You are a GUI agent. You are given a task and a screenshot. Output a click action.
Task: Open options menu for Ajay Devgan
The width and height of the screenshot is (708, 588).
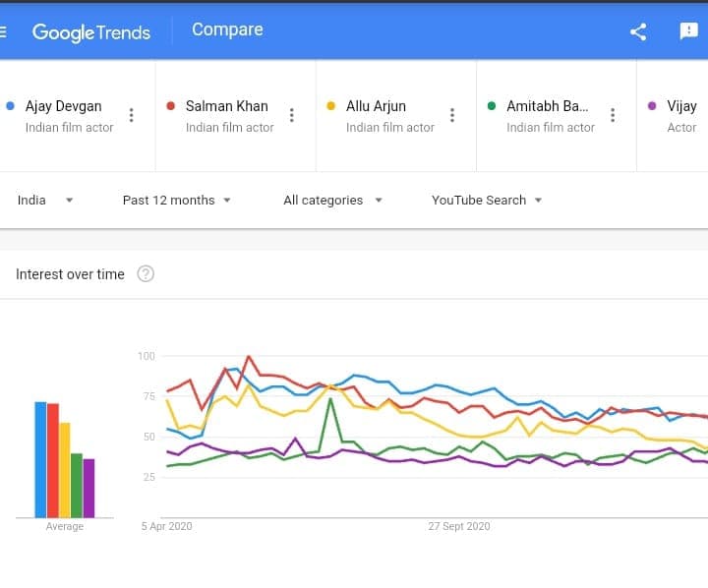(x=131, y=115)
